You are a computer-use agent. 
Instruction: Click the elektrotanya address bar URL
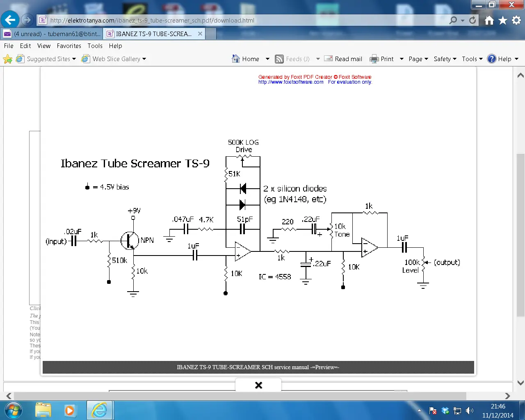tap(152, 20)
